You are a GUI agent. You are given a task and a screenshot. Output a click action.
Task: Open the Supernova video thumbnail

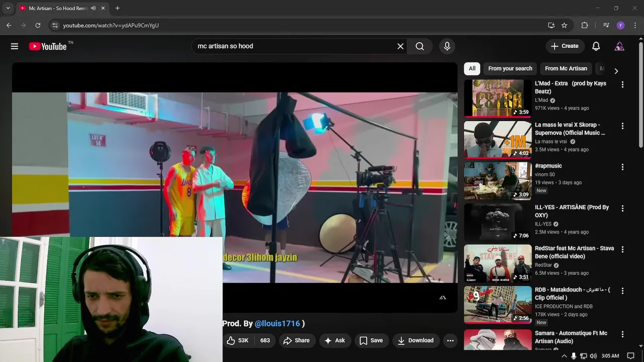click(498, 140)
